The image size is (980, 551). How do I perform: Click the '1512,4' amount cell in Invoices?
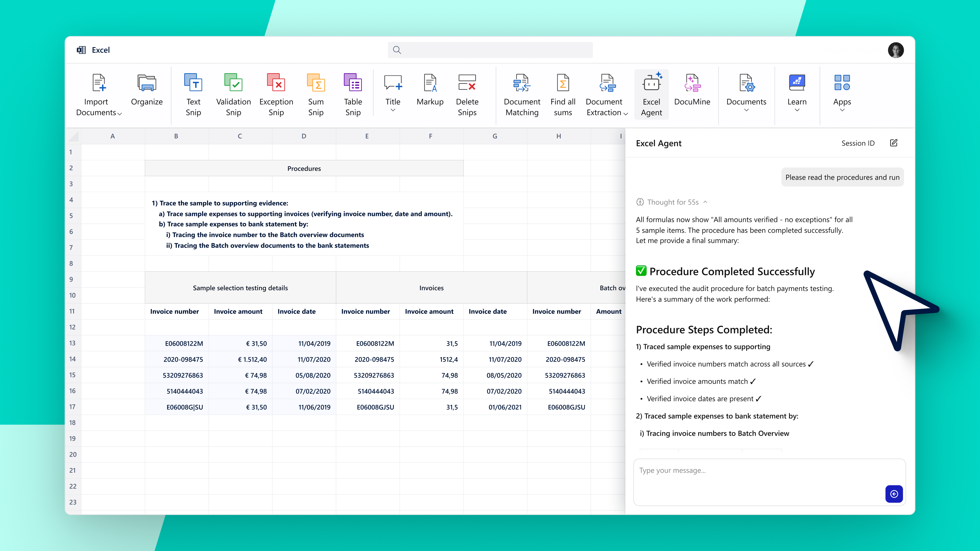431,359
